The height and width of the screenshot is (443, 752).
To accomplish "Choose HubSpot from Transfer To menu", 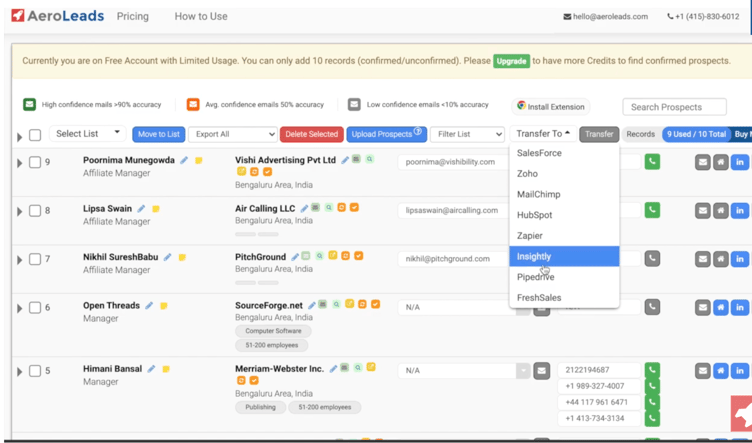I will tap(564, 215).
